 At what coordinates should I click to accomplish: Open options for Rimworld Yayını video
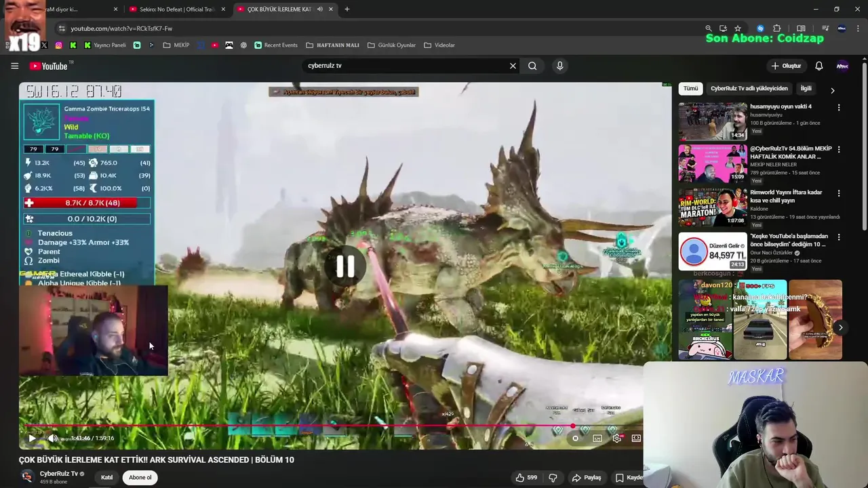tap(839, 193)
